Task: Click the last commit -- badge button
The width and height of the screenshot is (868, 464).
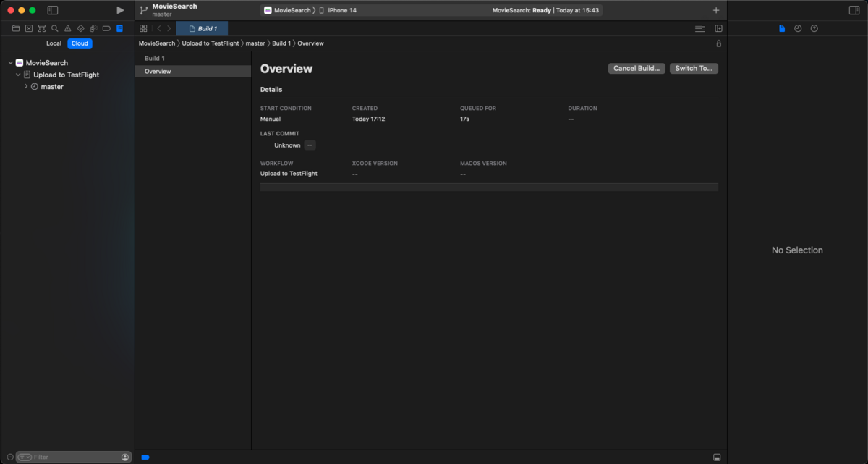Action: (310, 145)
